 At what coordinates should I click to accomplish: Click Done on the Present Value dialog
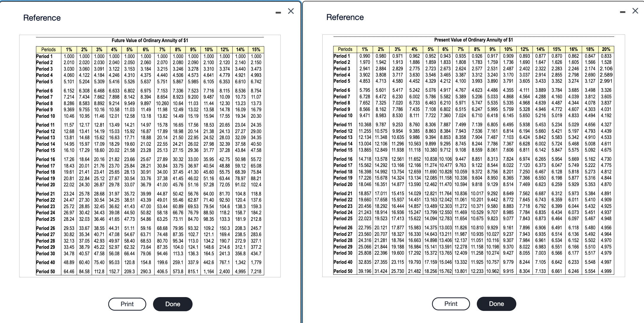(496, 304)
